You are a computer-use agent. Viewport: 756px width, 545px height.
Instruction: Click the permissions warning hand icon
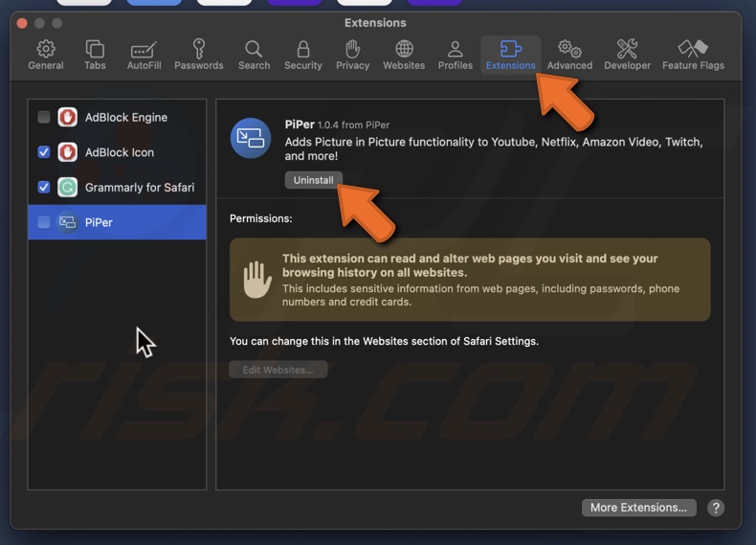(x=257, y=280)
